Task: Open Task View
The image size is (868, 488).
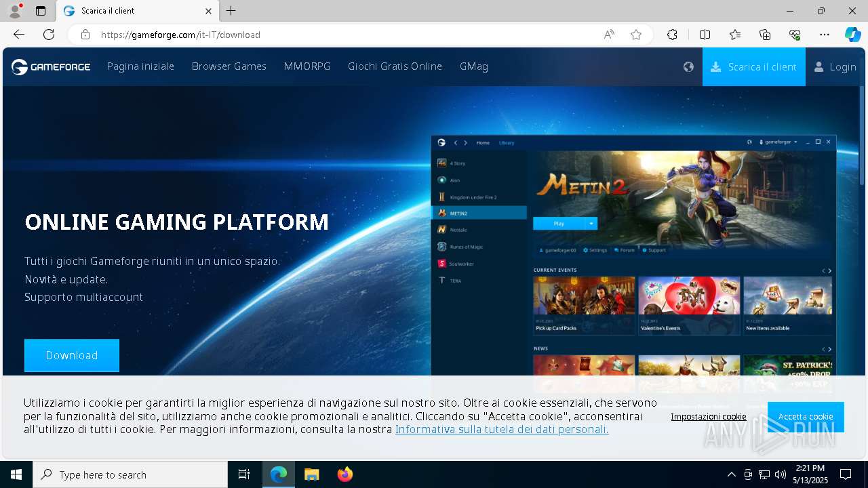Action: coord(244,474)
